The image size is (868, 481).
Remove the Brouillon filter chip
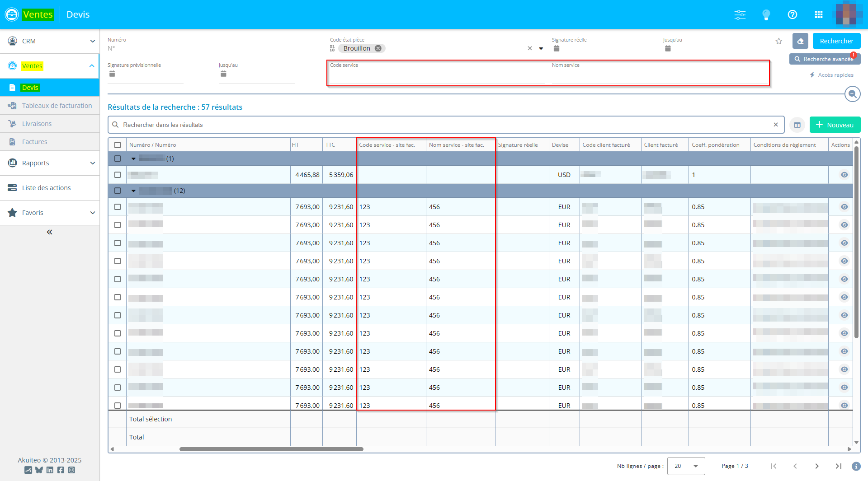point(378,48)
